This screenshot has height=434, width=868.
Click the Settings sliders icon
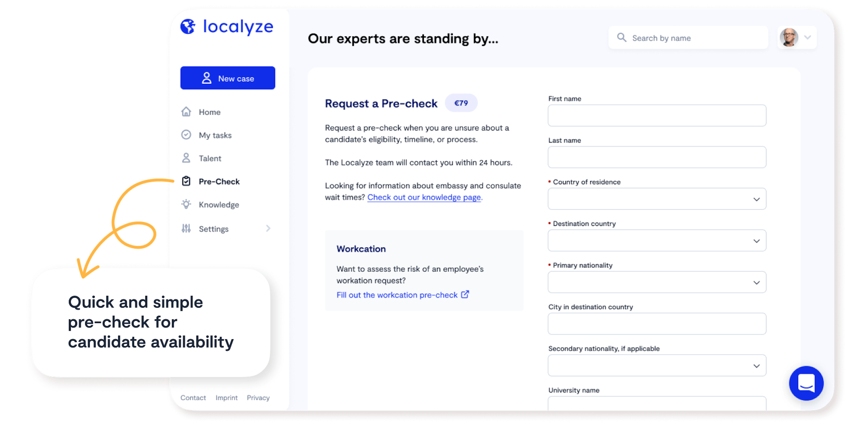click(x=186, y=229)
